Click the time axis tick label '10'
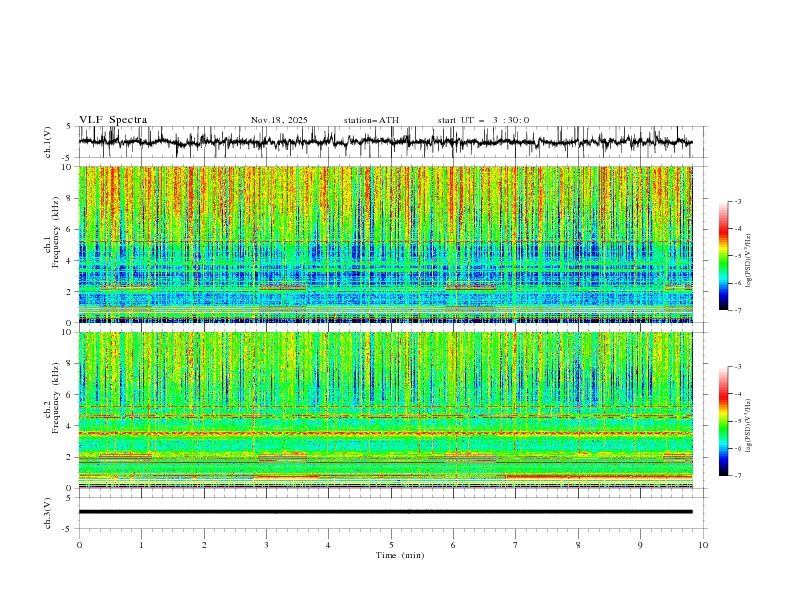 (x=703, y=545)
